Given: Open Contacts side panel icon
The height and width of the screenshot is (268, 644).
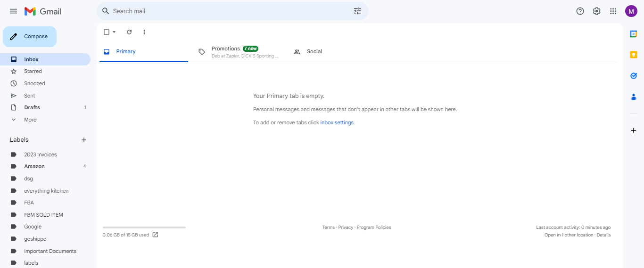Looking at the screenshot, I should tap(634, 97).
